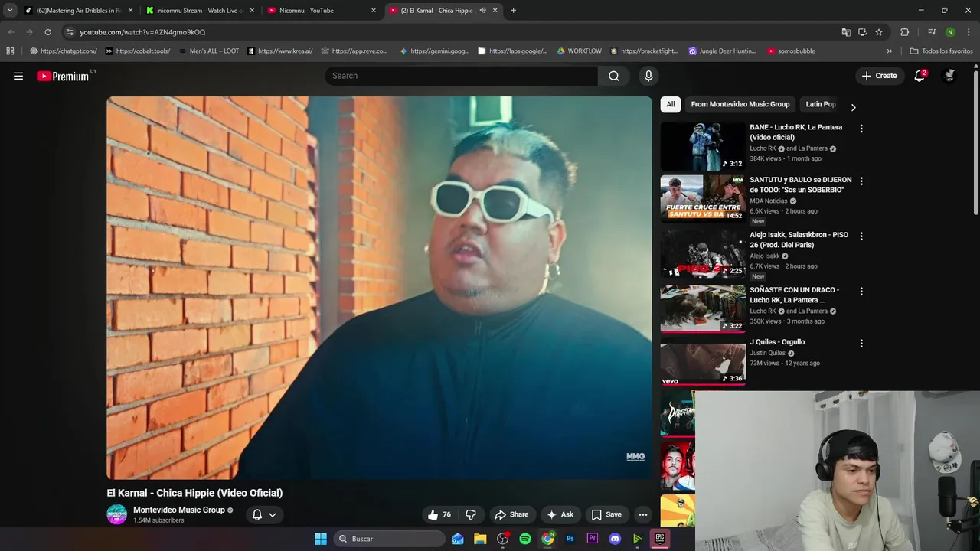Pause the video by clicking the player
This screenshot has width=980, height=551.
coord(379,288)
